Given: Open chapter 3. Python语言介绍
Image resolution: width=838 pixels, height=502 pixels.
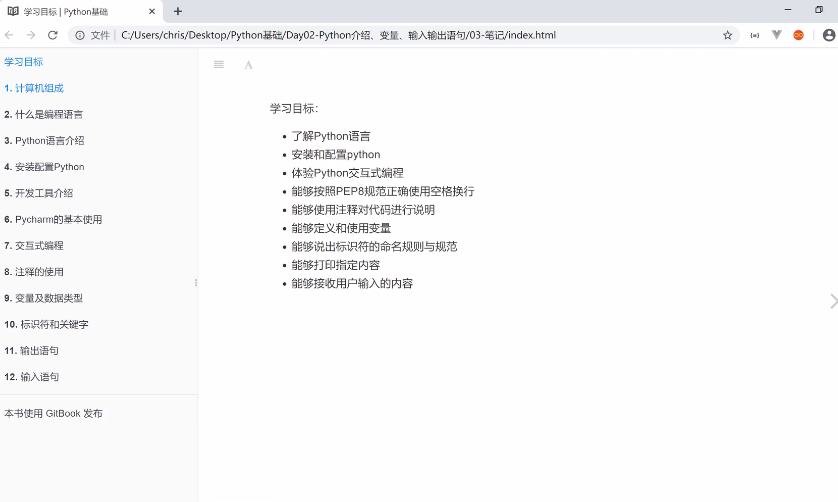Looking at the screenshot, I should 44,141.
